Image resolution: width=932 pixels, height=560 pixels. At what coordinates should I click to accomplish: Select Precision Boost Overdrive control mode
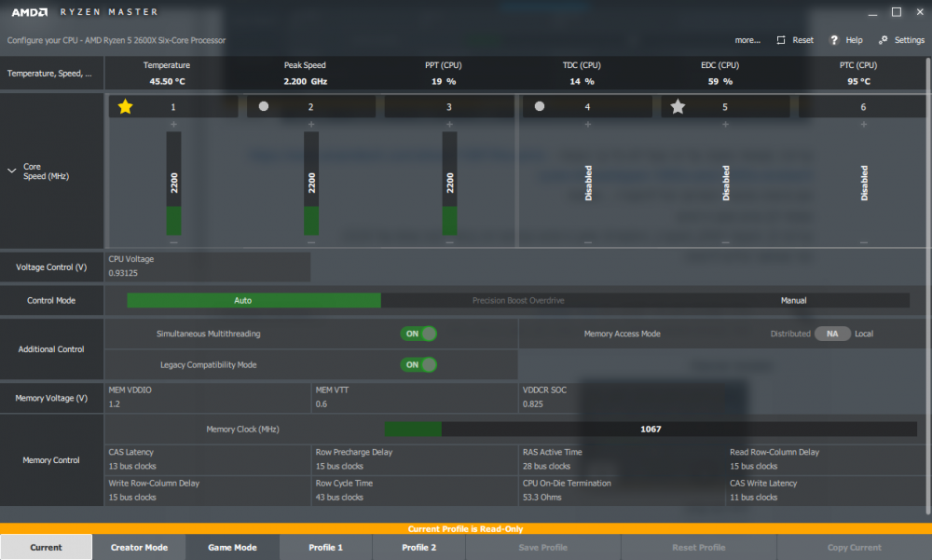coord(518,300)
